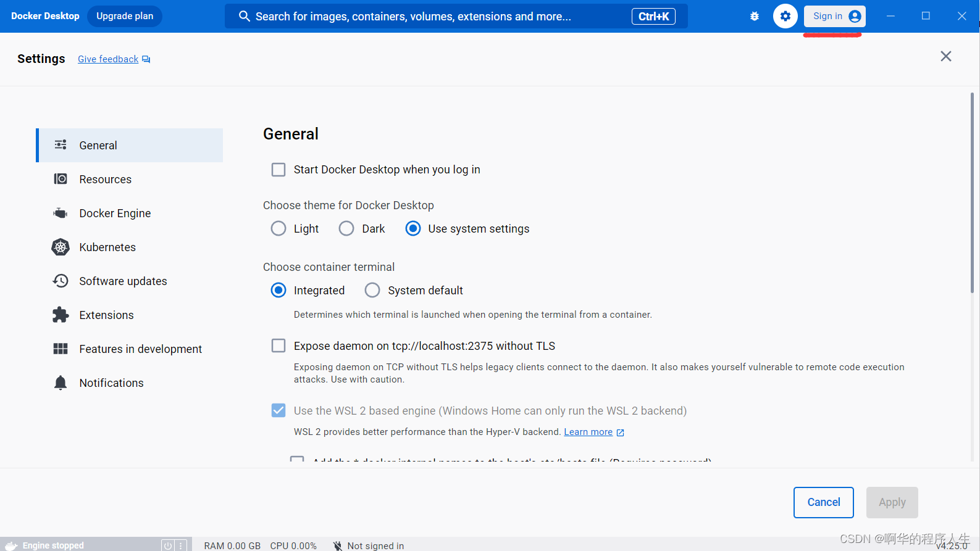Screen dimensions: 980x551
Task: Click the CPU 0.00% status
Action: point(293,545)
